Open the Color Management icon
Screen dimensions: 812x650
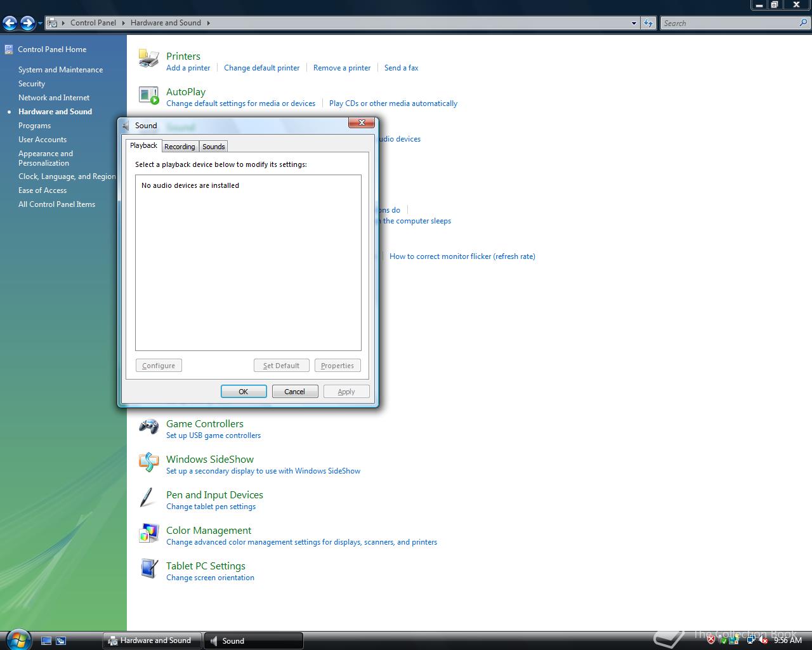point(148,533)
